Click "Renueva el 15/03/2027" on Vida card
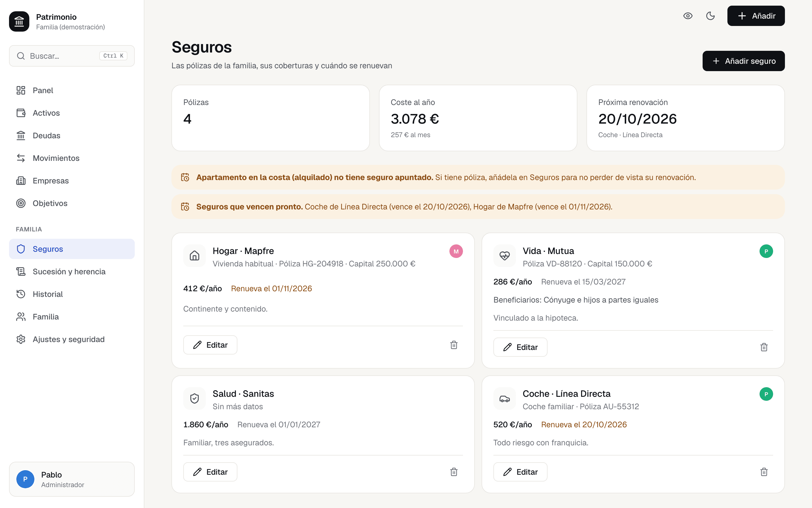 point(583,282)
